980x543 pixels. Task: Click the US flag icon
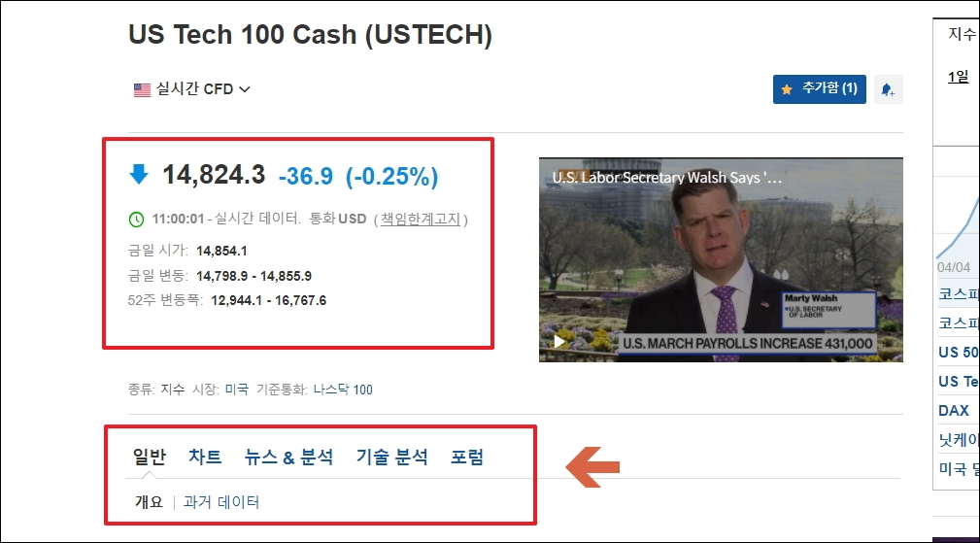click(x=142, y=90)
